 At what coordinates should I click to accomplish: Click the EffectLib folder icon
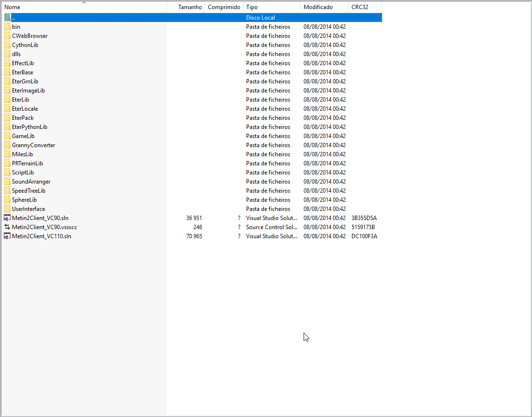[7, 63]
